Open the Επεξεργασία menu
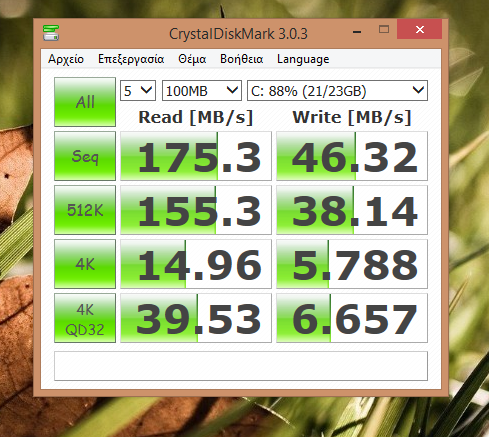 point(131,59)
